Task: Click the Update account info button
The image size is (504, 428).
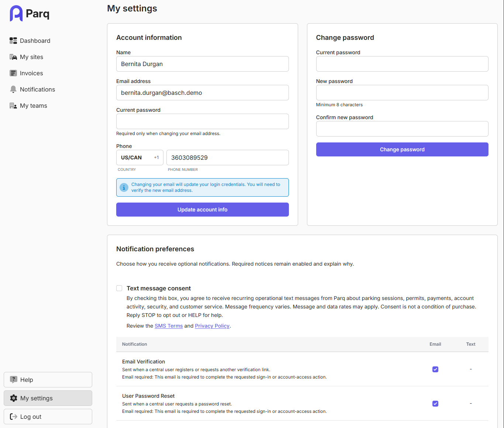Action: click(x=203, y=210)
